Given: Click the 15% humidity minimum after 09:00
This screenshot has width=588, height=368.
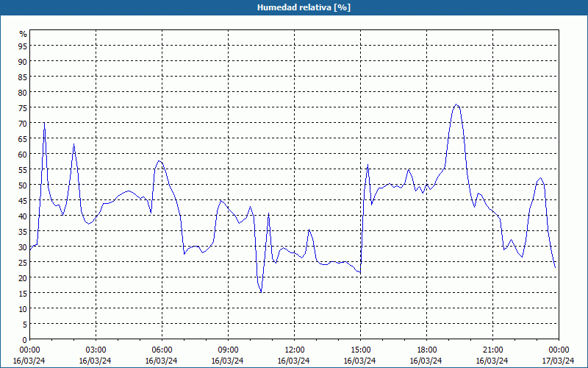Looking at the screenshot, I should (x=261, y=291).
